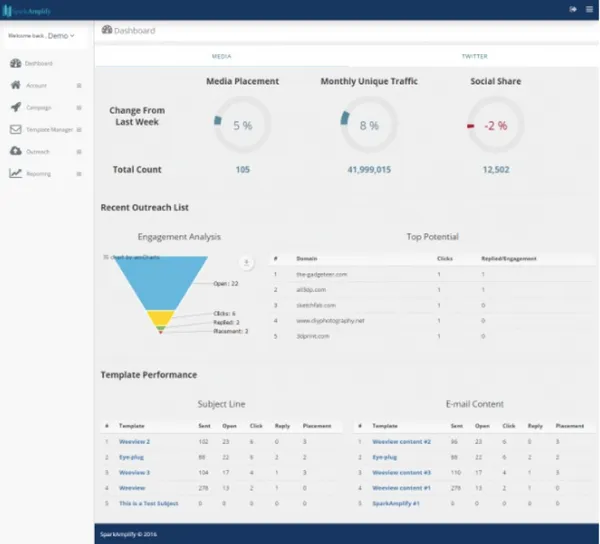Screen dimensions: 600x544
Task: Open the Weeview 2 subject line template
Action: [134, 441]
